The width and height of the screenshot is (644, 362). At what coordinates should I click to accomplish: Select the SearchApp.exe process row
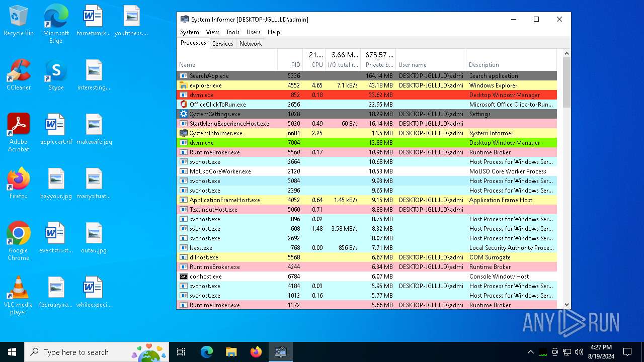(x=367, y=76)
